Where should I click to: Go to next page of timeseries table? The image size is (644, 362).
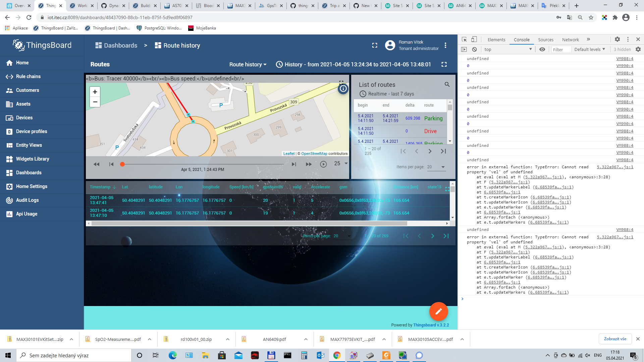pos(433,236)
